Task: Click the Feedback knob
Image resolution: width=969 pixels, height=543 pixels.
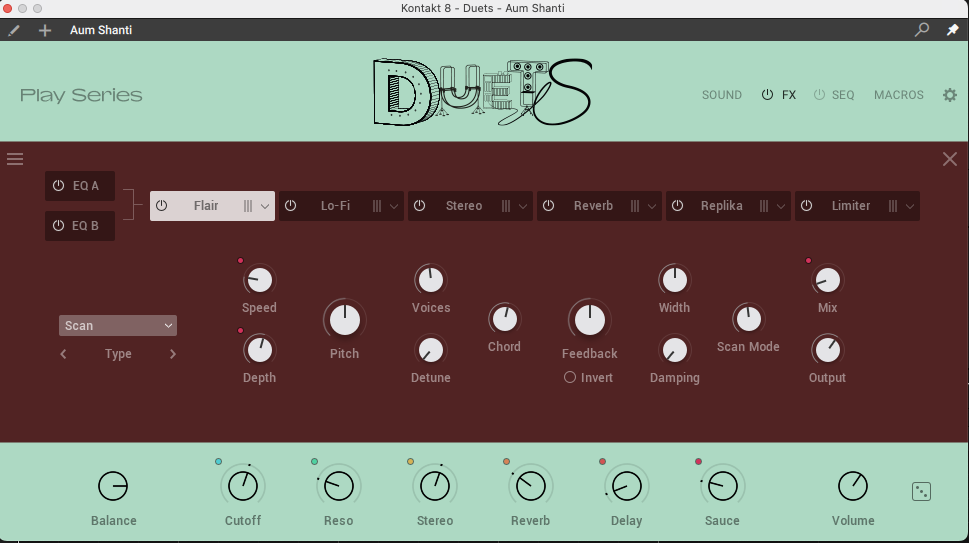Action: click(590, 320)
